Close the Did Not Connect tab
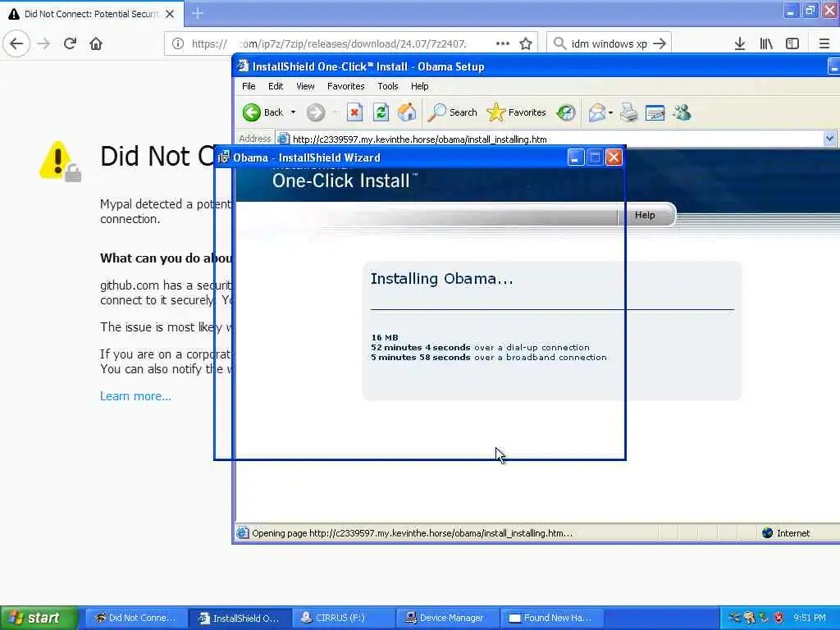Screen dimensions: 840x630 point(170,14)
